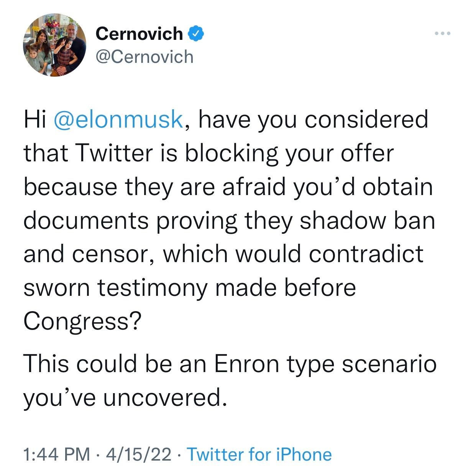Image resolution: width=476 pixels, height=474 pixels.
Task: Click the word 'scenario' in the tweet
Action: pyautogui.click(x=389, y=363)
